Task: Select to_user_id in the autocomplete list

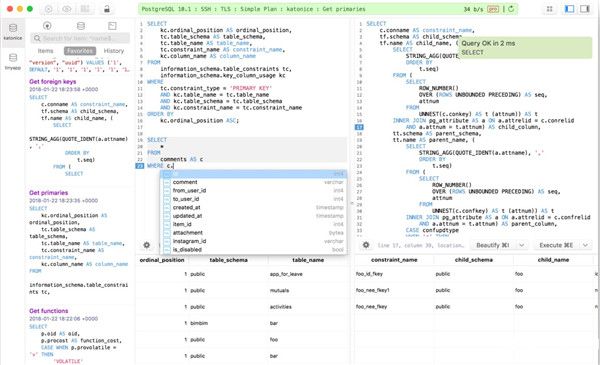Action: (x=254, y=199)
